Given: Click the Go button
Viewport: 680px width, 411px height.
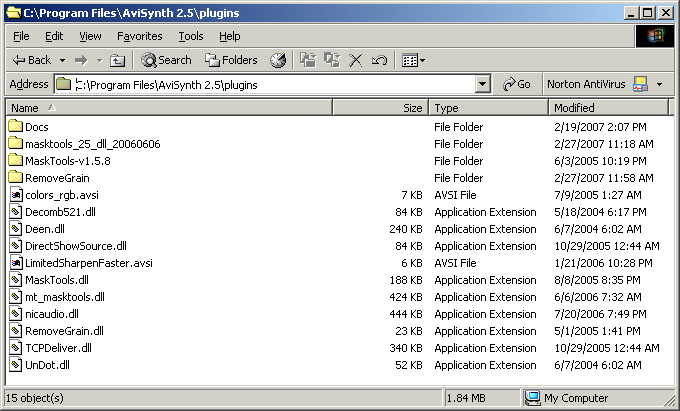Looking at the screenshot, I should pos(517,84).
